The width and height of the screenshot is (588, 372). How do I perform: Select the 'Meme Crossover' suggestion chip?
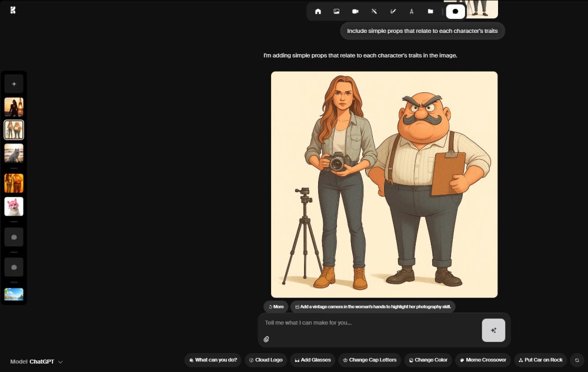(483, 360)
